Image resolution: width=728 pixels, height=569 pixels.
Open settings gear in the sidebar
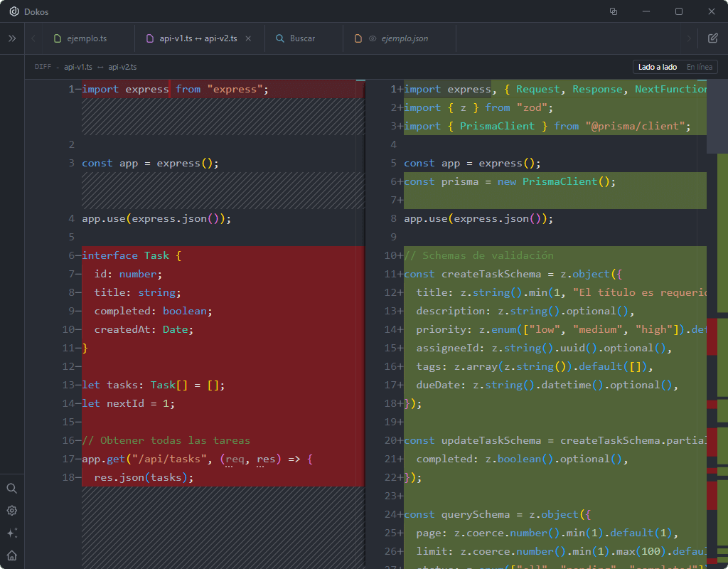tap(12, 511)
